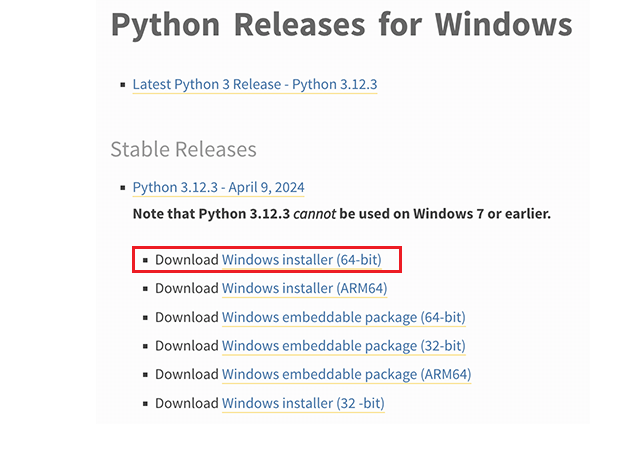Click Download text before embeddable package (32-bit)

[187, 345]
